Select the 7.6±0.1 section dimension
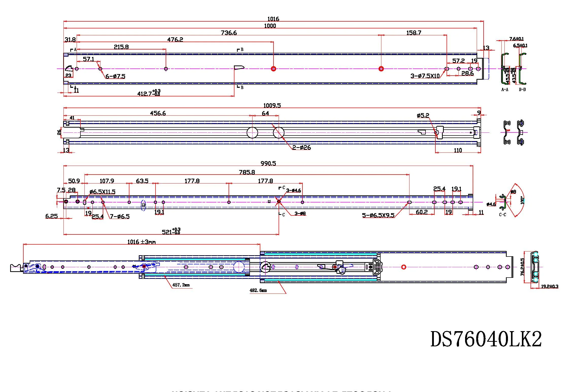Image resolution: width=562 pixels, height=392 pixels. point(517,39)
